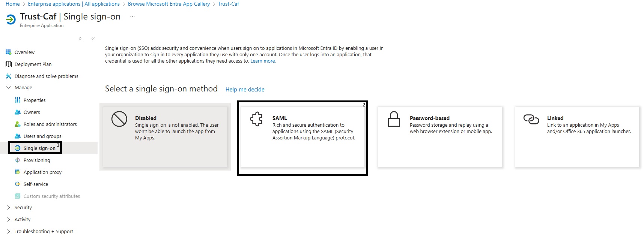The image size is (644, 250).
Task: Choose the SAML sign-on method card
Action: (x=302, y=137)
